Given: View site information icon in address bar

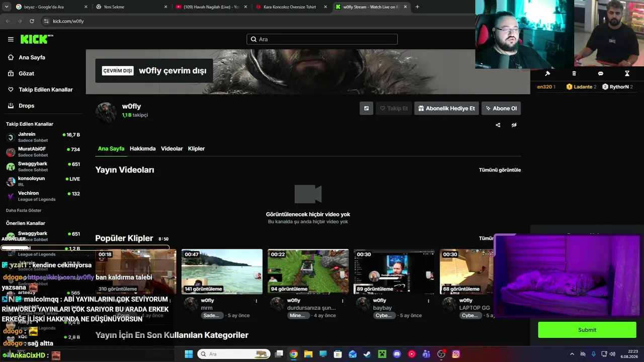Looking at the screenshot, I should pyautogui.click(x=46, y=21).
